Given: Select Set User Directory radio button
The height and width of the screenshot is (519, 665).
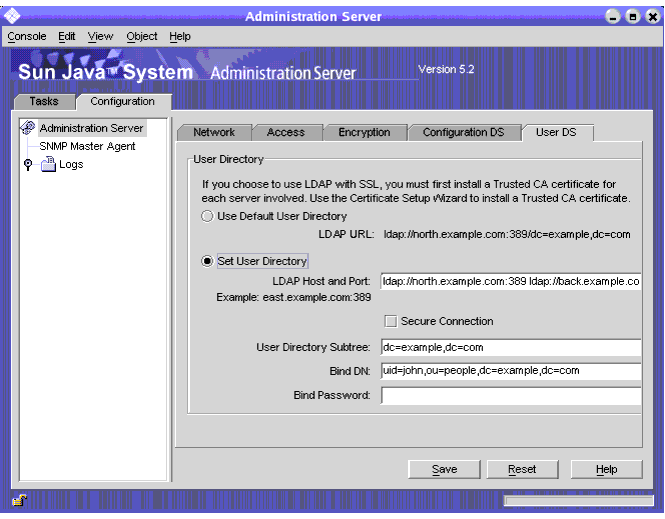Looking at the screenshot, I should [207, 261].
